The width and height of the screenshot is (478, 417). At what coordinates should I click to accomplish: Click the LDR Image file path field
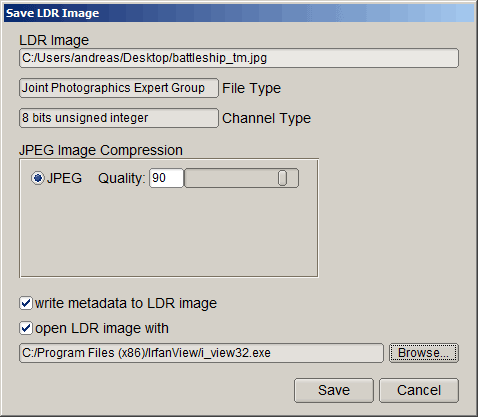(x=239, y=58)
